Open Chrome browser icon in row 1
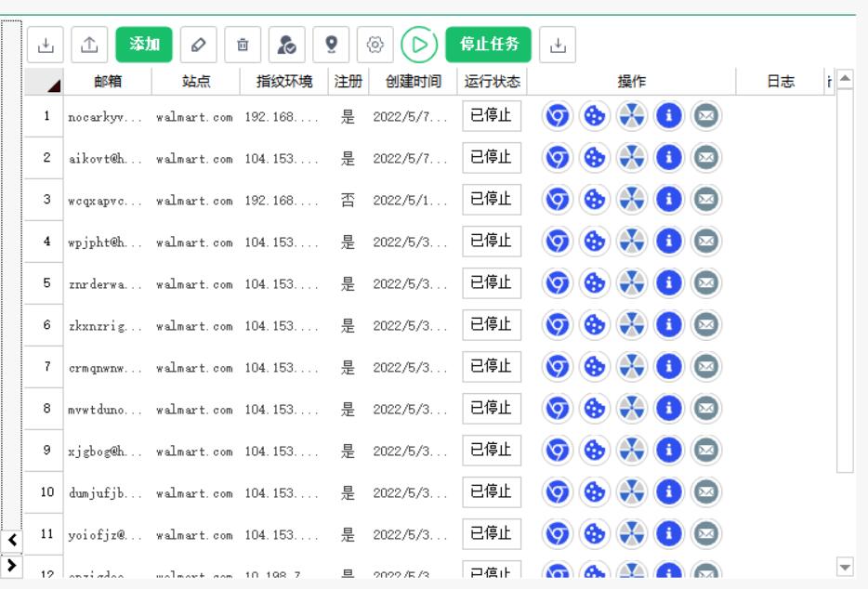Viewport: 868px width, 589px height. [557, 116]
